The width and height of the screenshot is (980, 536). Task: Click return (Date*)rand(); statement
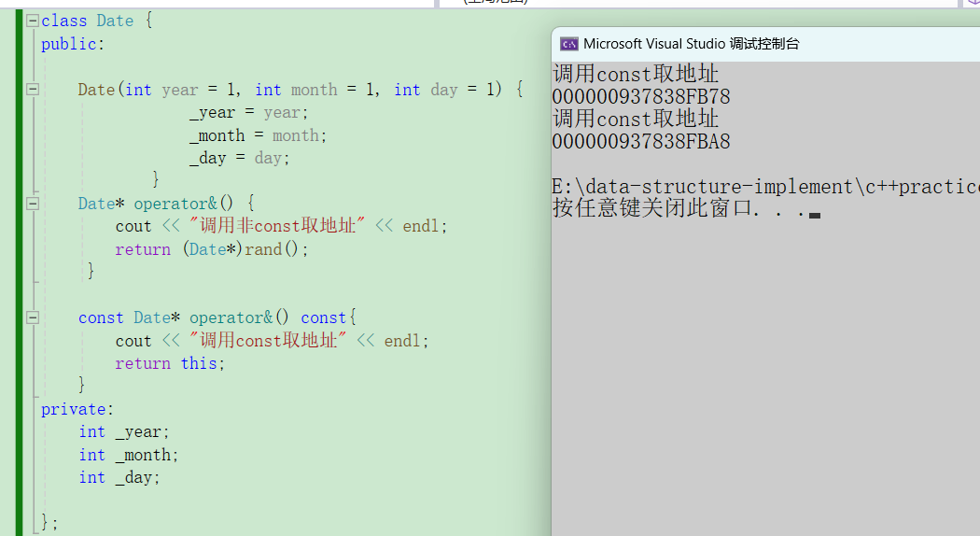tap(212, 249)
